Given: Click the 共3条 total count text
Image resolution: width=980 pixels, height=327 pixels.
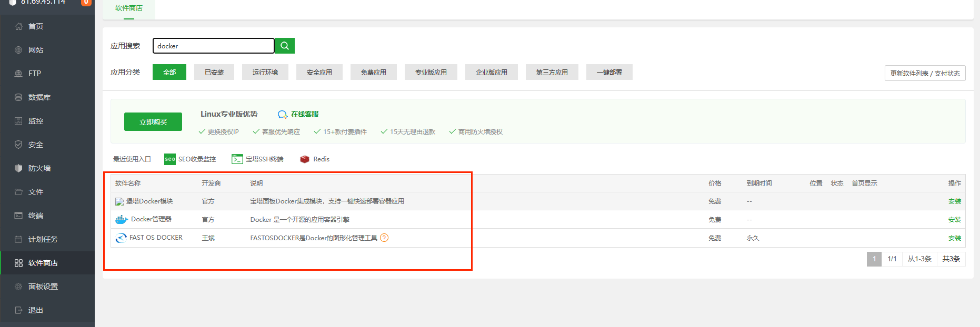Looking at the screenshot, I should point(951,259).
